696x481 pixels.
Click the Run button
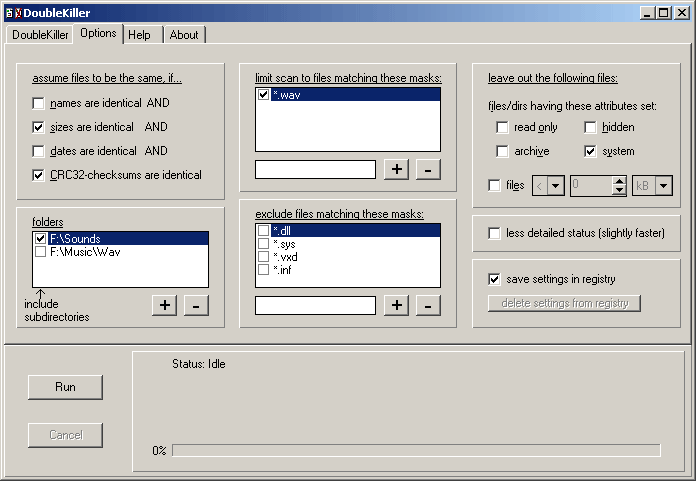coord(65,387)
